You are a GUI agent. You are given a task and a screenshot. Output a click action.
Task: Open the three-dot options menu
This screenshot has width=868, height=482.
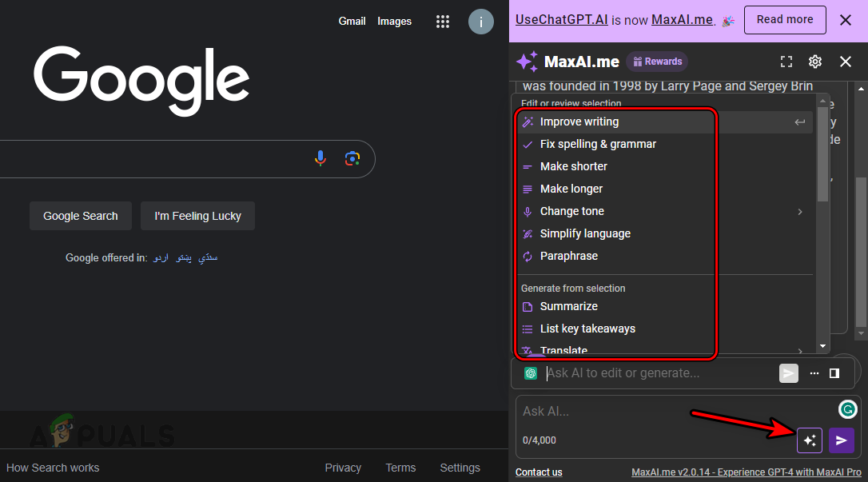click(814, 373)
